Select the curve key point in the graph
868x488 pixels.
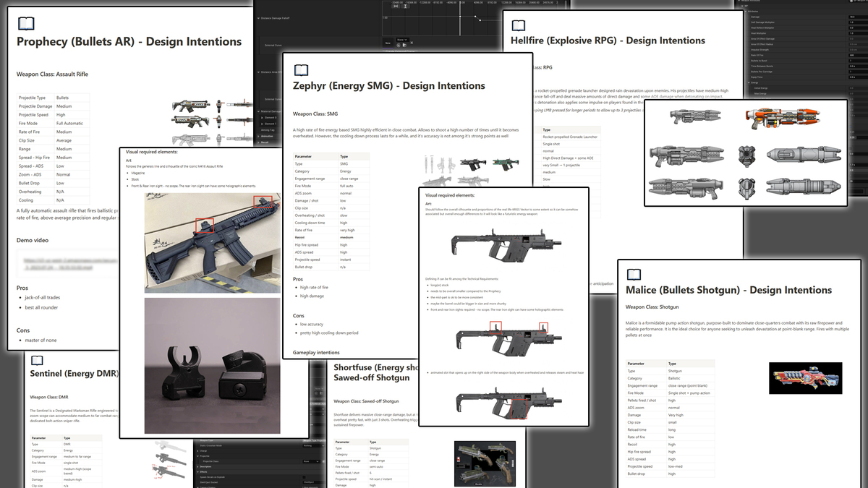(475, 17)
